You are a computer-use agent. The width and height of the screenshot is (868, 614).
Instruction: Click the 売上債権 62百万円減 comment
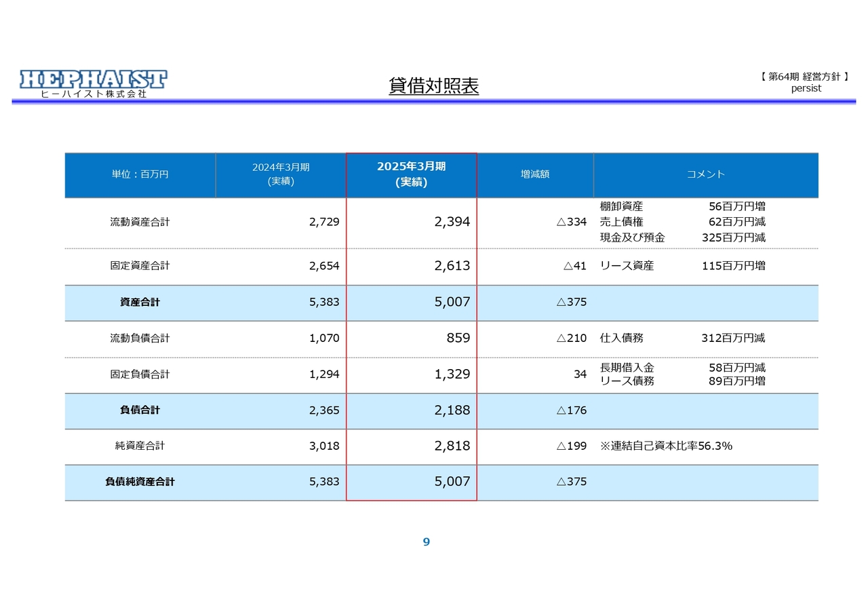(683, 222)
